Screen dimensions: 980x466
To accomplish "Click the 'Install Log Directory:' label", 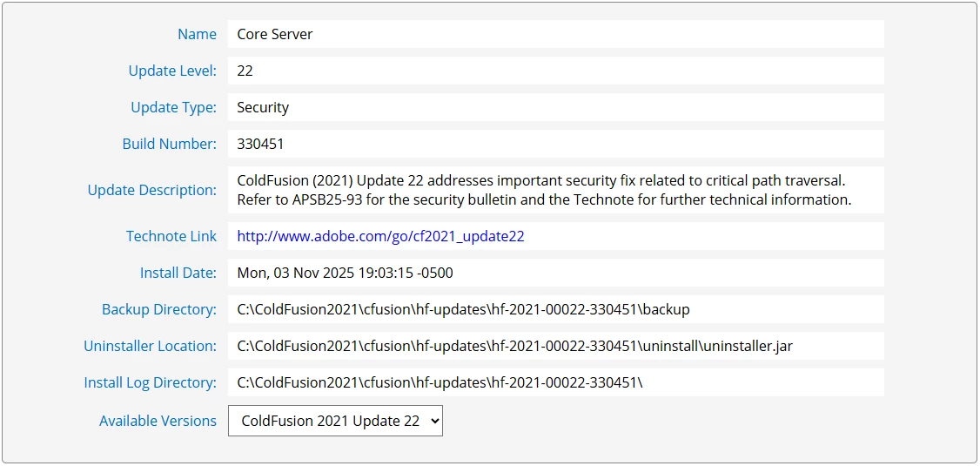I will (x=150, y=382).
